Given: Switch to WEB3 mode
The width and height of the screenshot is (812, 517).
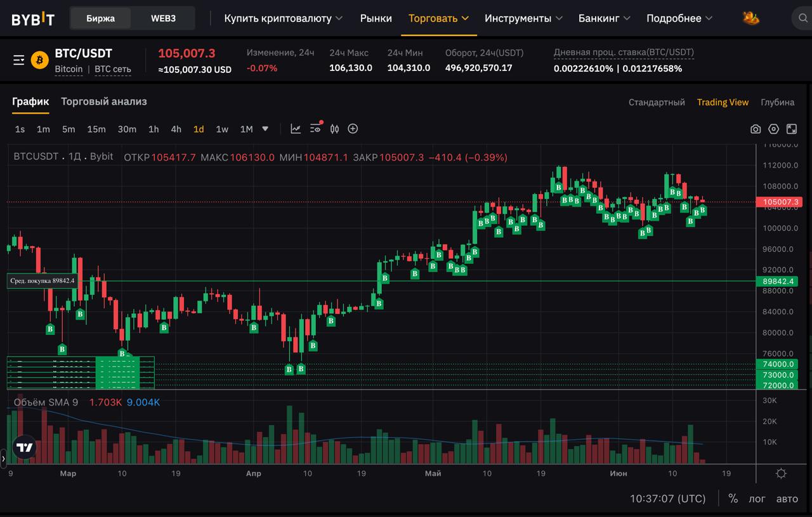Looking at the screenshot, I should coord(163,18).
